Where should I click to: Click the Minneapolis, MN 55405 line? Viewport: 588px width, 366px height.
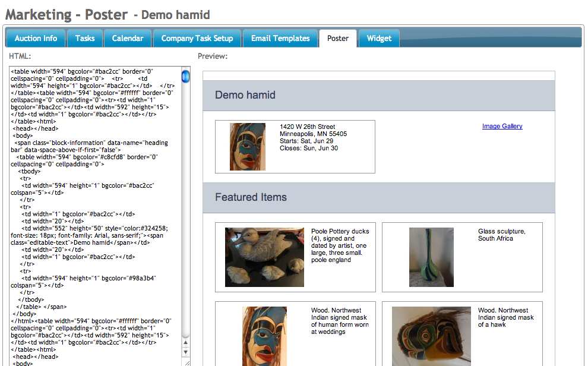(x=313, y=134)
